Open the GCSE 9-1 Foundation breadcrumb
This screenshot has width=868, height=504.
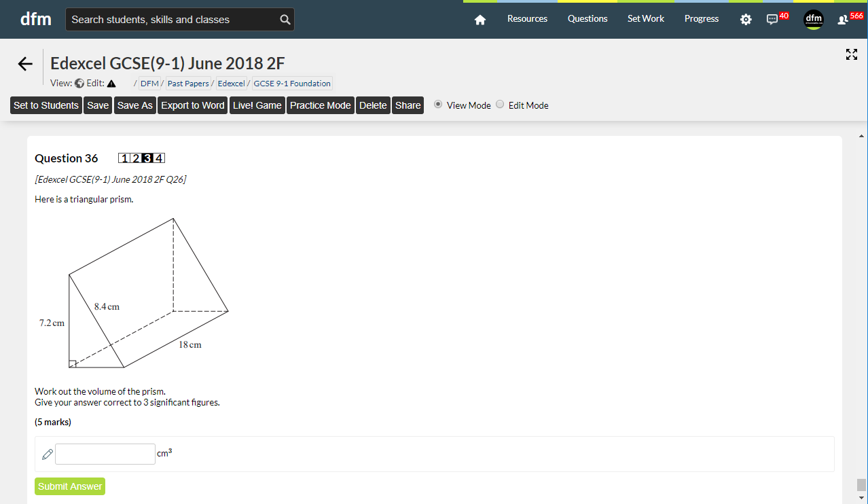(292, 84)
